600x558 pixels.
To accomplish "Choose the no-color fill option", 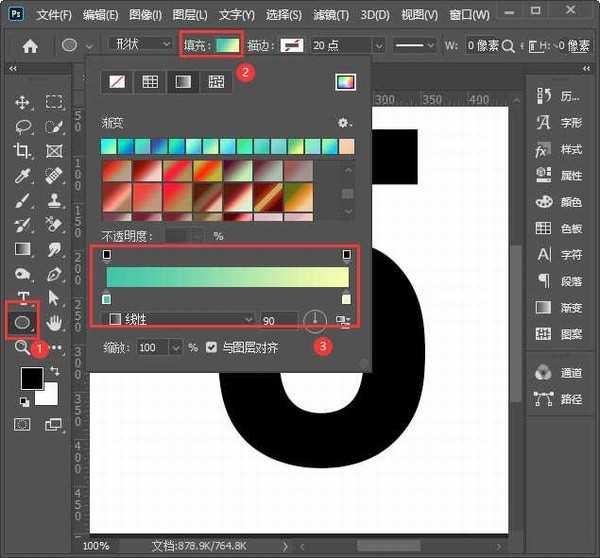I will [117, 83].
